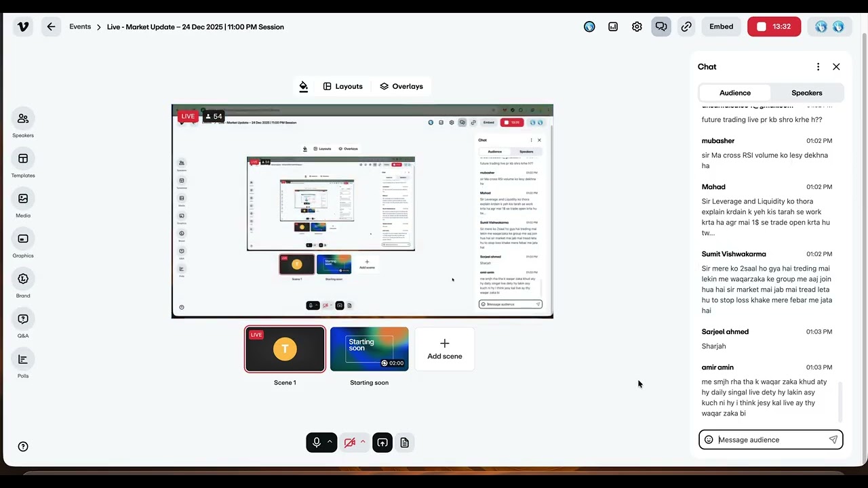Click the Embed button

(x=722, y=27)
